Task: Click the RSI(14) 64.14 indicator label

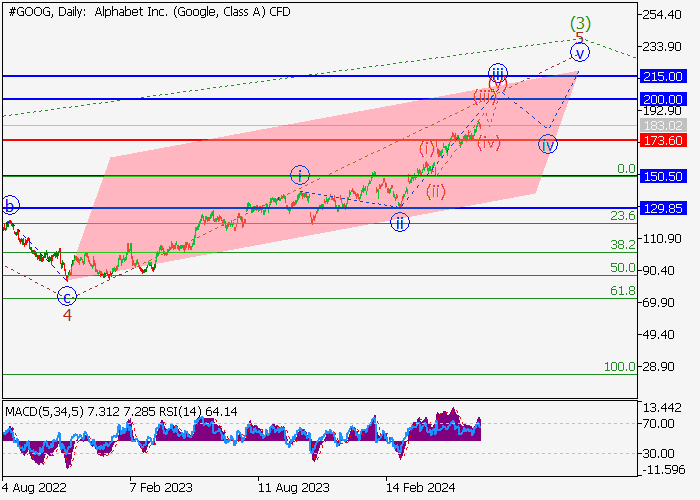Action: [x=196, y=412]
